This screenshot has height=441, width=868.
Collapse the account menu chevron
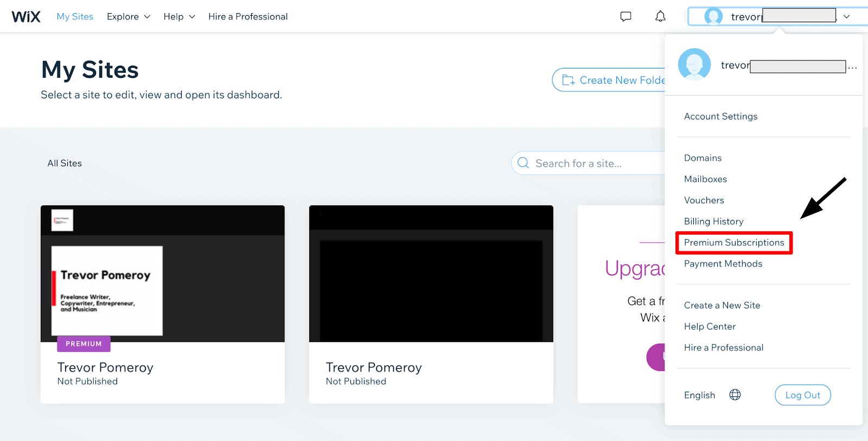[x=846, y=17]
